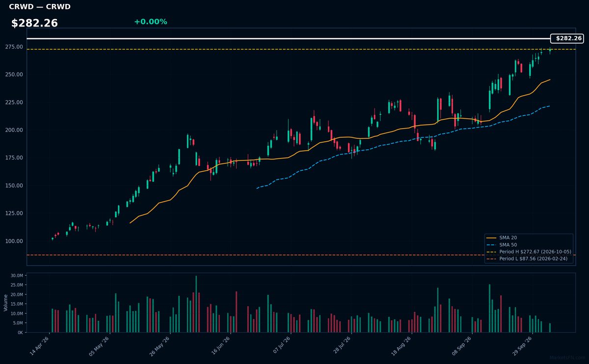Select the 150.00 price axis label

(x=14, y=185)
